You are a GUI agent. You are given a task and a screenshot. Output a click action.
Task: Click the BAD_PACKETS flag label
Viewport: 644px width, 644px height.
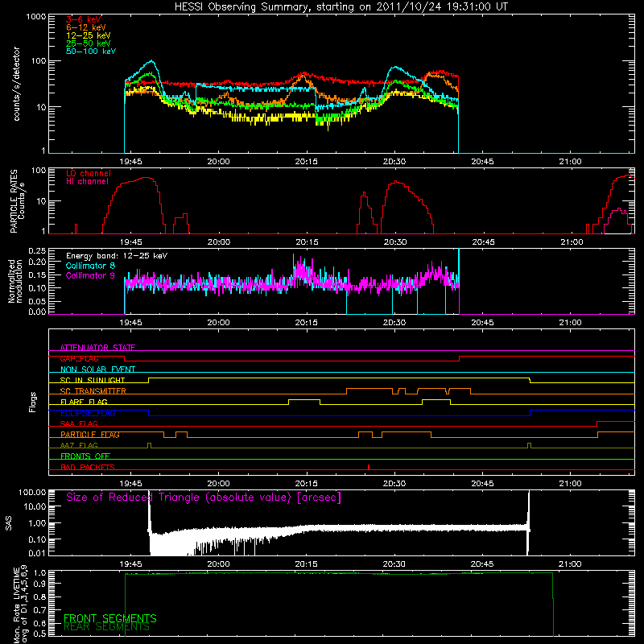pyautogui.click(x=88, y=467)
